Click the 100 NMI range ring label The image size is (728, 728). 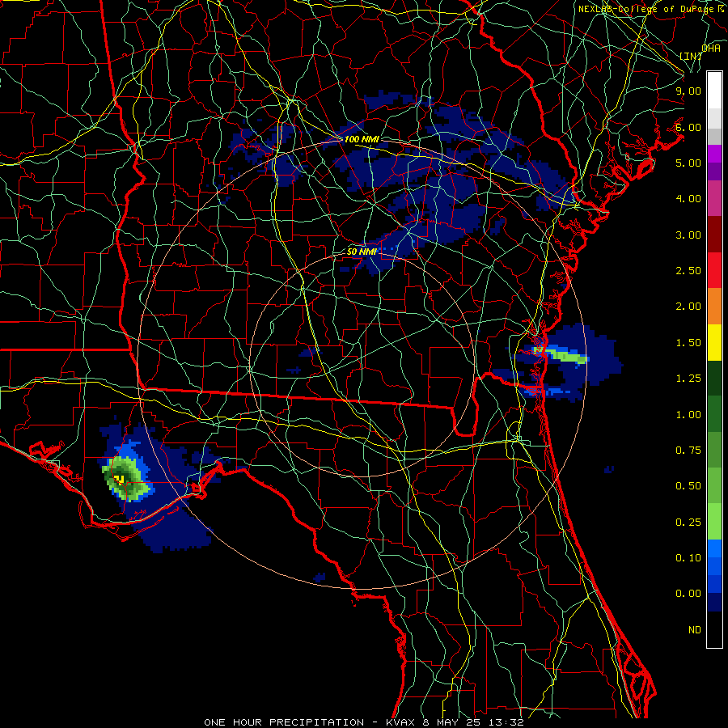coord(362,139)
